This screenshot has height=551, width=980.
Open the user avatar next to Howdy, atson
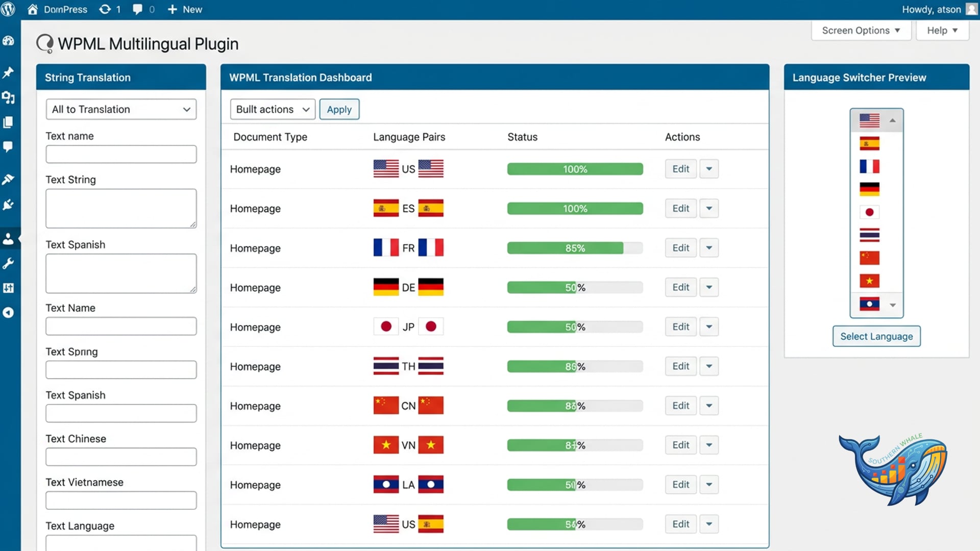(972, 9)
